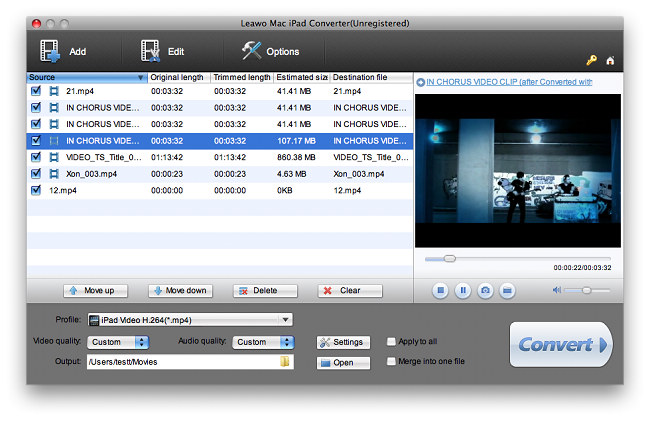Image resolution: width=650 pixels, height=421 pixels.
Task: Open the Audio quality dropdown
Action: [x=263, y=342]
